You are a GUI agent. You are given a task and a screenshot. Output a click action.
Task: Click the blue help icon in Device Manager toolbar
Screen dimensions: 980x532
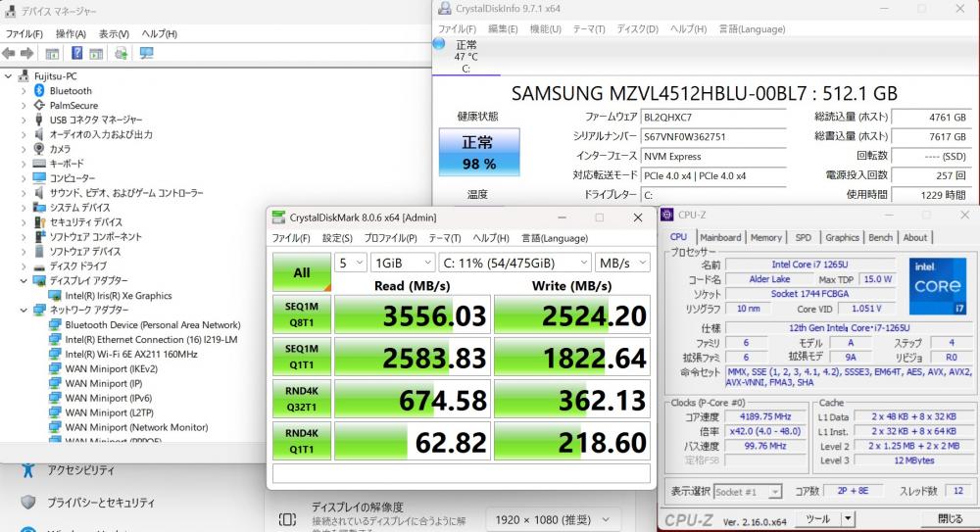point(76,54)
